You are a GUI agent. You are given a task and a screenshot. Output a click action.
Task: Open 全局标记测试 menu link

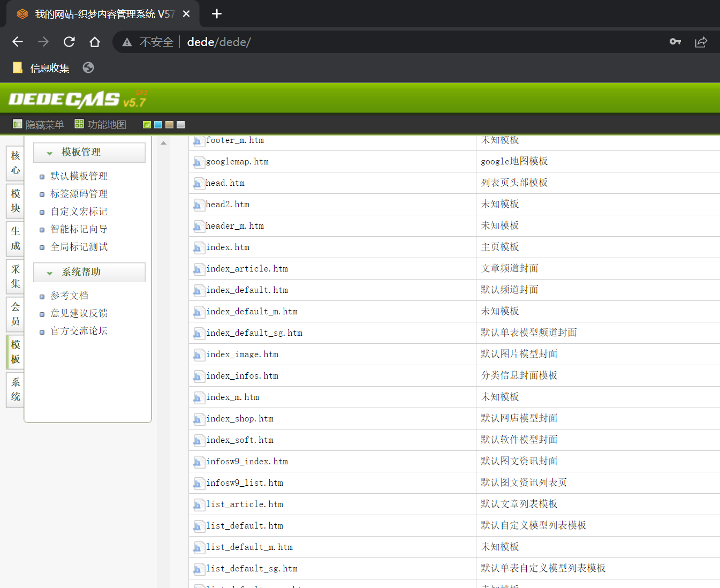click(79, 247)
